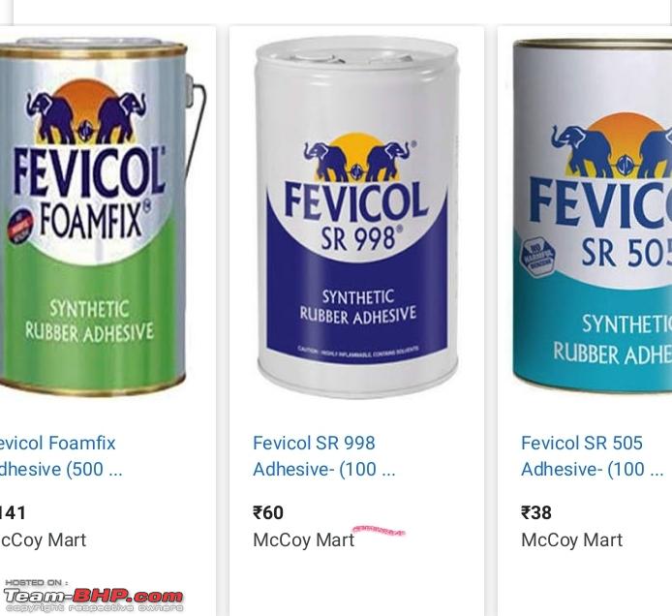Click the hexagonal badge on SR 505 can

point(537,258)
